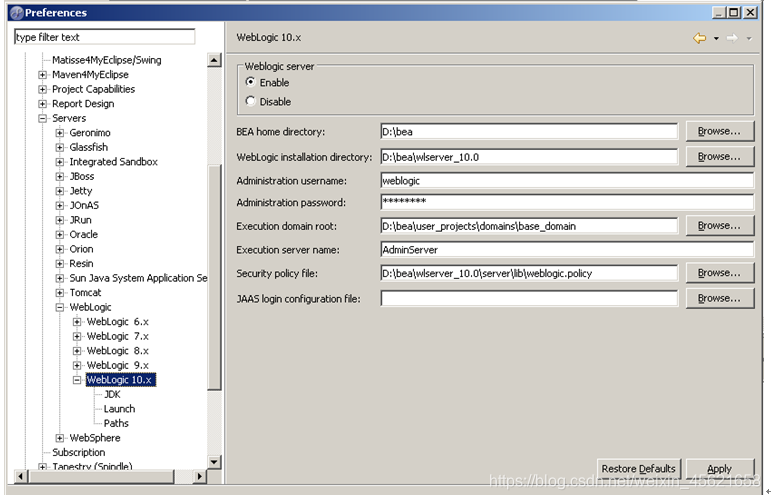
Task: Expand the WebLogic 9.x node
Action: 77,365
